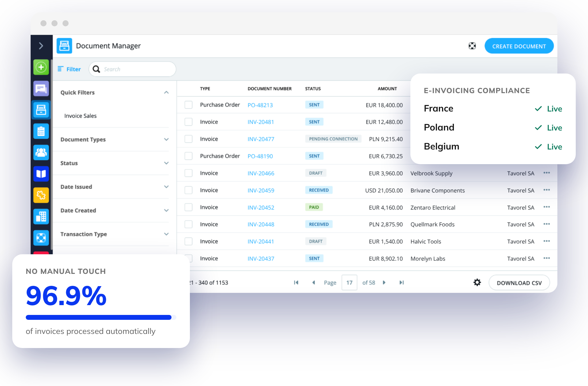Select checkbox for INV-20481 row

point(188,122)
